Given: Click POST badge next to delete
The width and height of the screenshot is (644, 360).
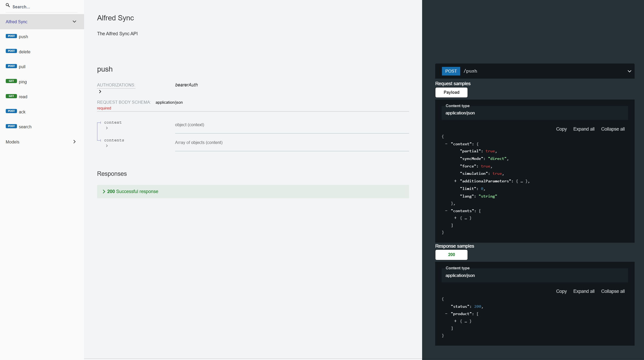Looking at the screenshot, I should pyautogui.click(x=11, y=51).
